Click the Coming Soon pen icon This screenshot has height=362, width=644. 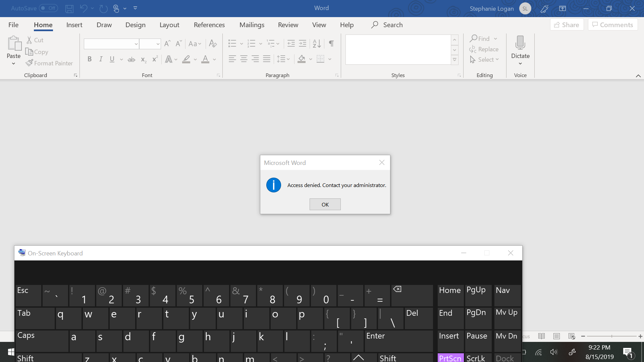[x=544, y=8]
